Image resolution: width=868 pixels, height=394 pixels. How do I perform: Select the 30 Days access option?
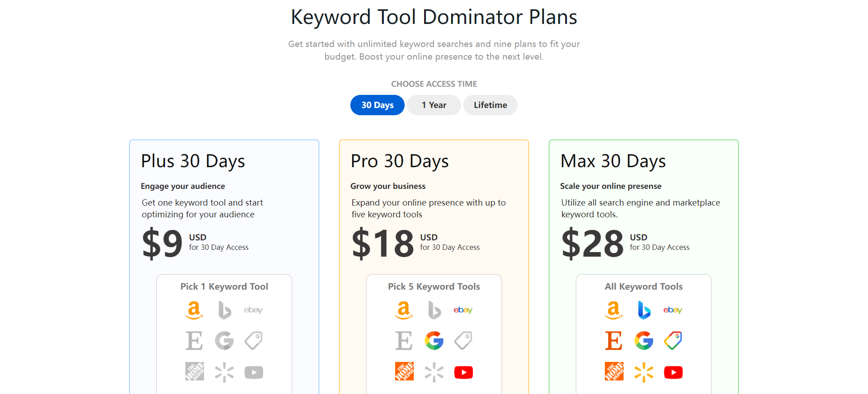click(x=377, y=105)
